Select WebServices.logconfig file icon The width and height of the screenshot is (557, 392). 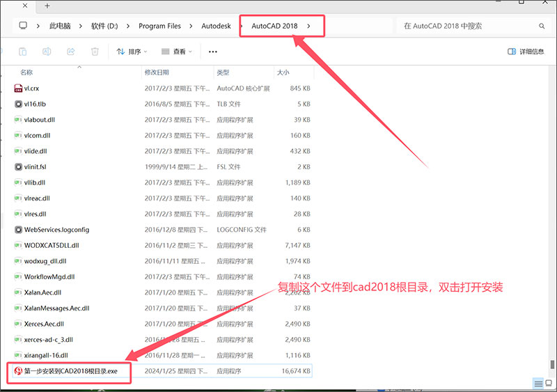18,230
